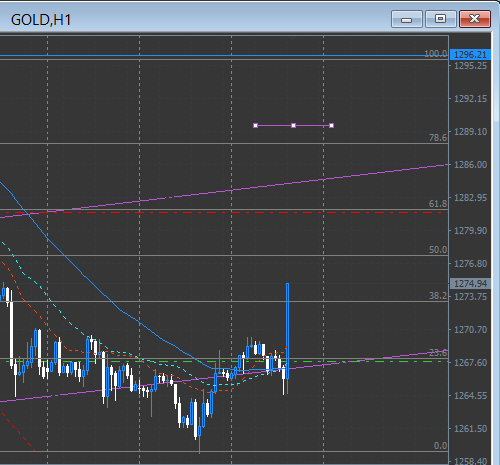Select the middle handle of short purple line
Screen dimensions: 500x465
point(293,125)
